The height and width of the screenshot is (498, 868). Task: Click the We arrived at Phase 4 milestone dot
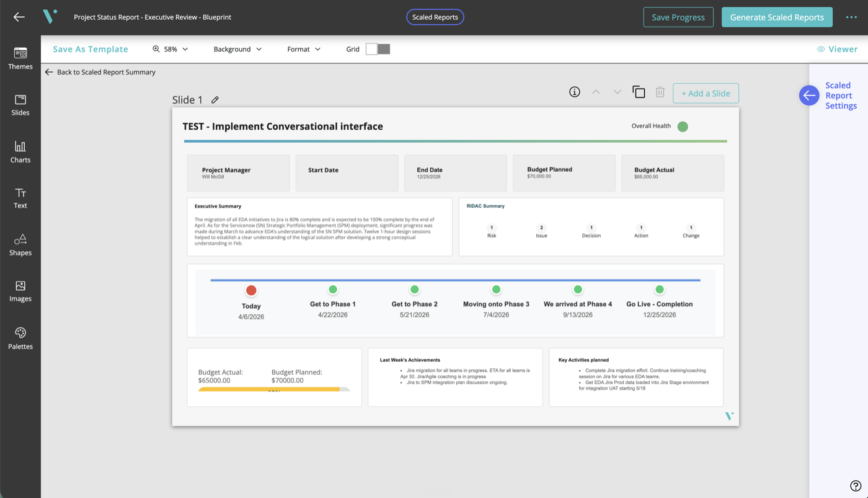pos(578,290)
